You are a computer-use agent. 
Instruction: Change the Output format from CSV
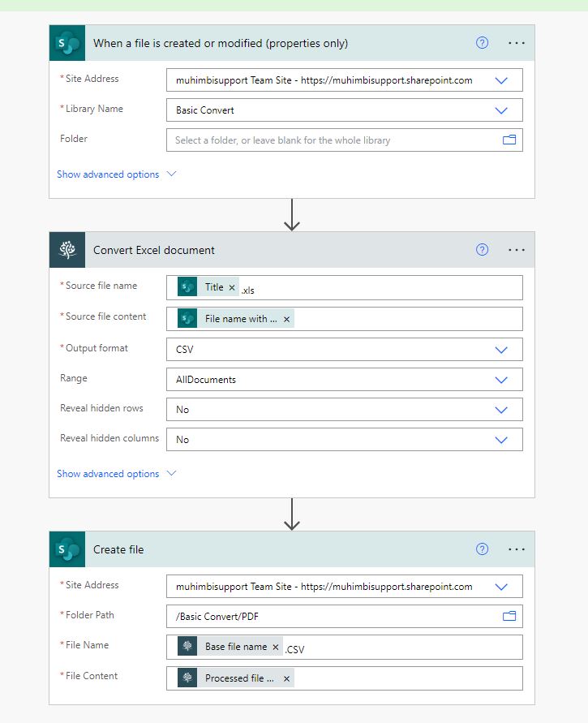tap(500, 349)
